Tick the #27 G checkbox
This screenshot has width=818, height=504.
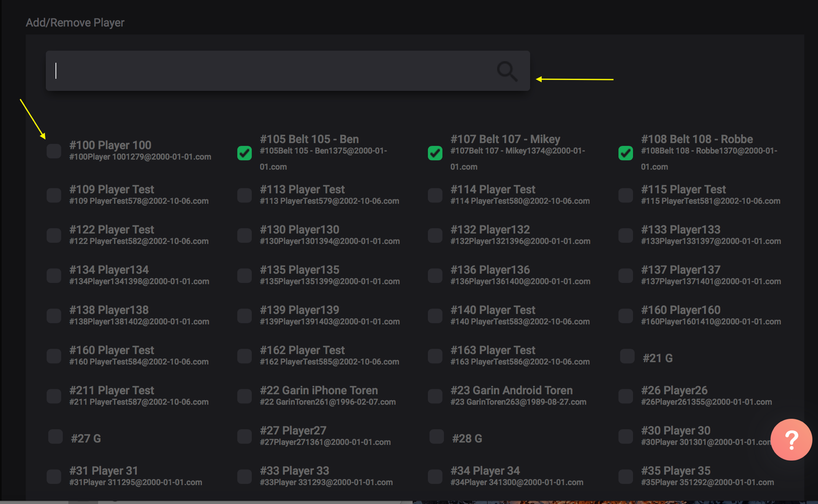click(55, 437)
